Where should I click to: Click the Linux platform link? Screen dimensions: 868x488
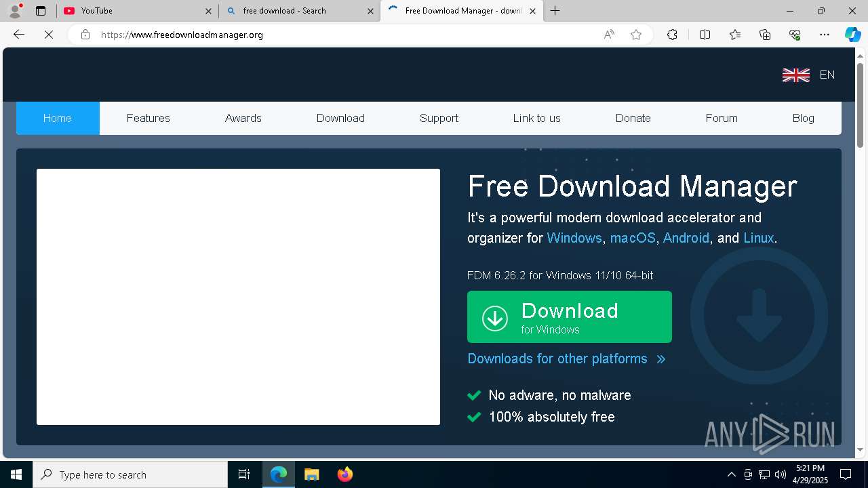coord(758,238)
